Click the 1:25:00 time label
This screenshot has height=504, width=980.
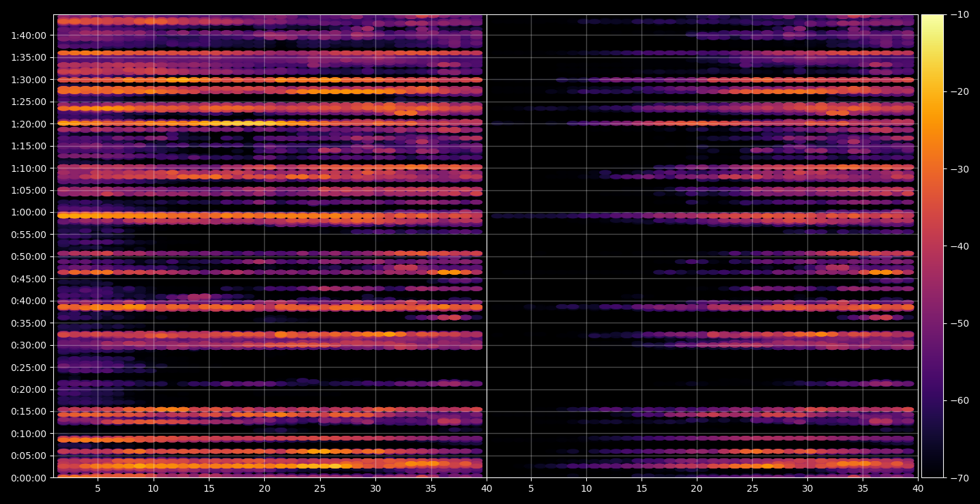28,102
